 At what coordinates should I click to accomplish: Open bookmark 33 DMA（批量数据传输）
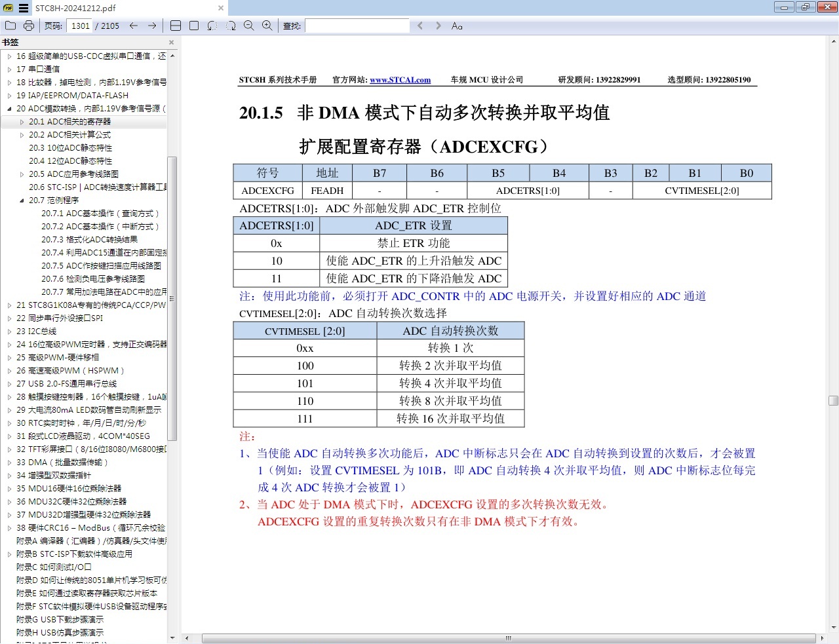(x=62, y=463)
